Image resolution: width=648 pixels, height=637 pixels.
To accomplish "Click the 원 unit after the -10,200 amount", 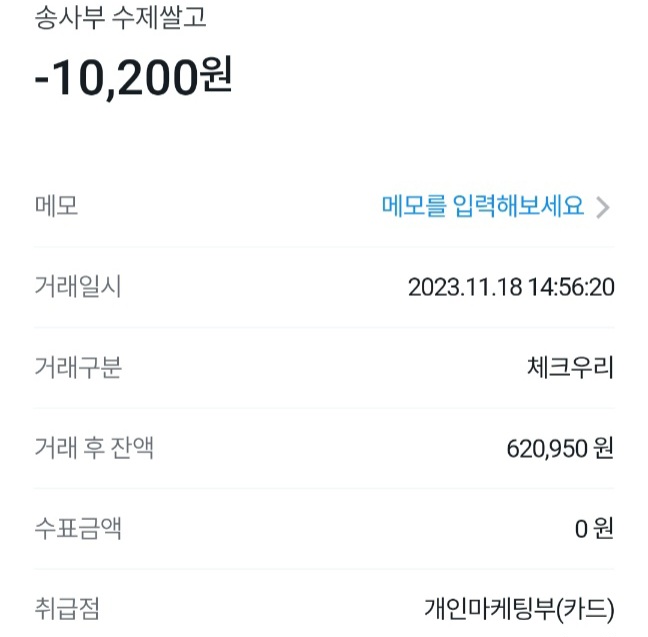I will (x=216, y=79).
